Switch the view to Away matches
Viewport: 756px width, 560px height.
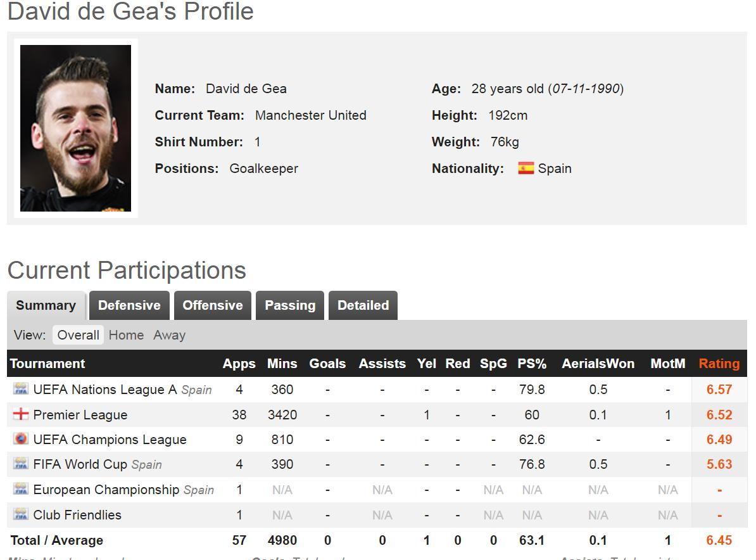pos(169,335)
